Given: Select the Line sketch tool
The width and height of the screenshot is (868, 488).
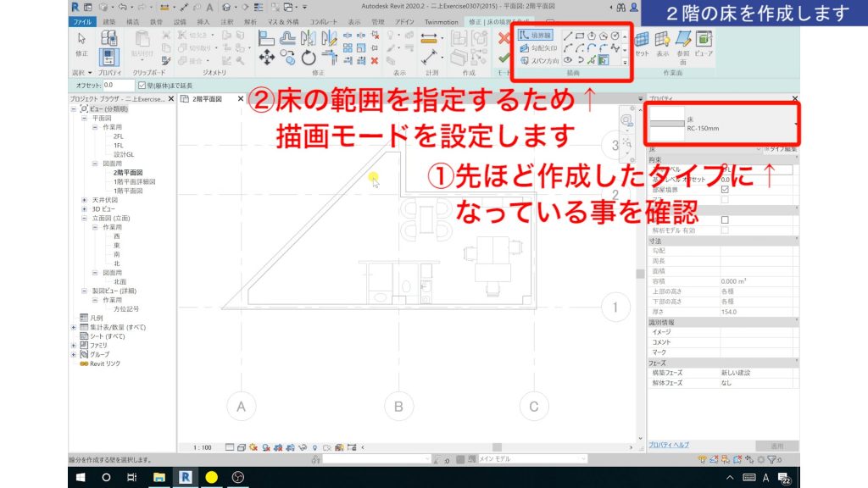Looking at the screenshot, I should click(x=568, y=36).
